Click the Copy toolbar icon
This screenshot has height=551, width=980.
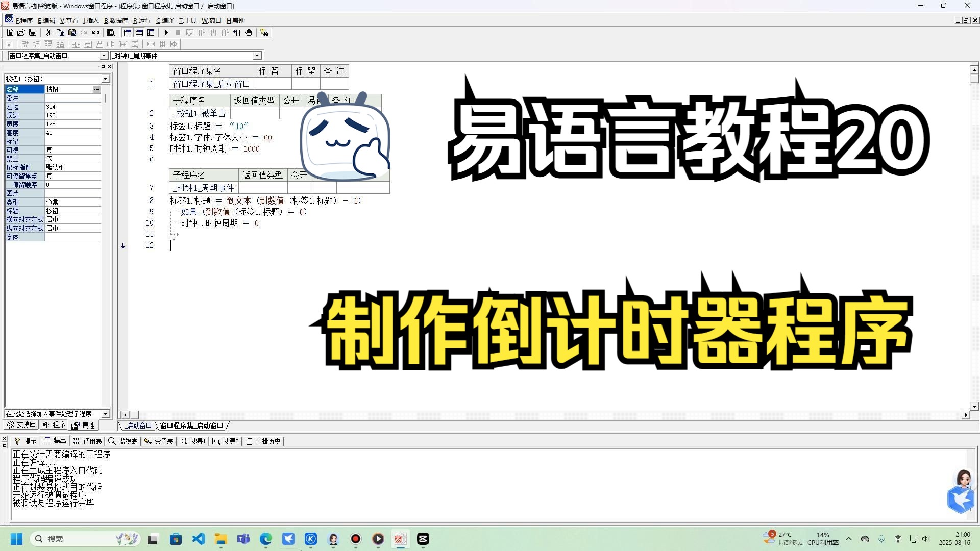point(60,33)
